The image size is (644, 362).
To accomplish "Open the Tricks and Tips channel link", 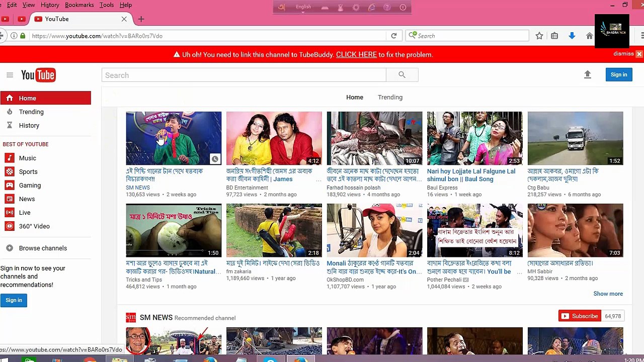I will coord(144,280).
